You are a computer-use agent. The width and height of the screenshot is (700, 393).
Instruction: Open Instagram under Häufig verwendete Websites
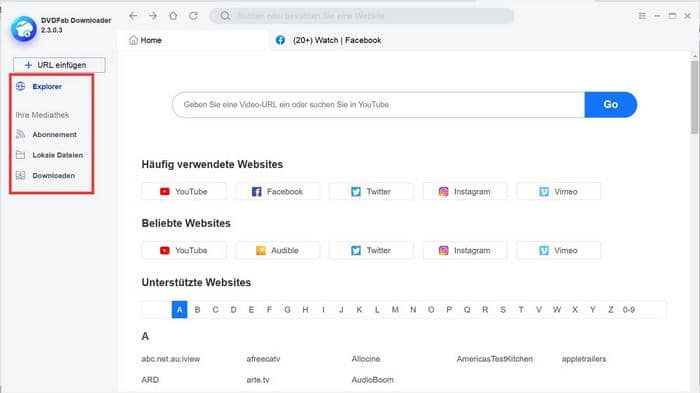pyautogui.click(x=465, y=191)
